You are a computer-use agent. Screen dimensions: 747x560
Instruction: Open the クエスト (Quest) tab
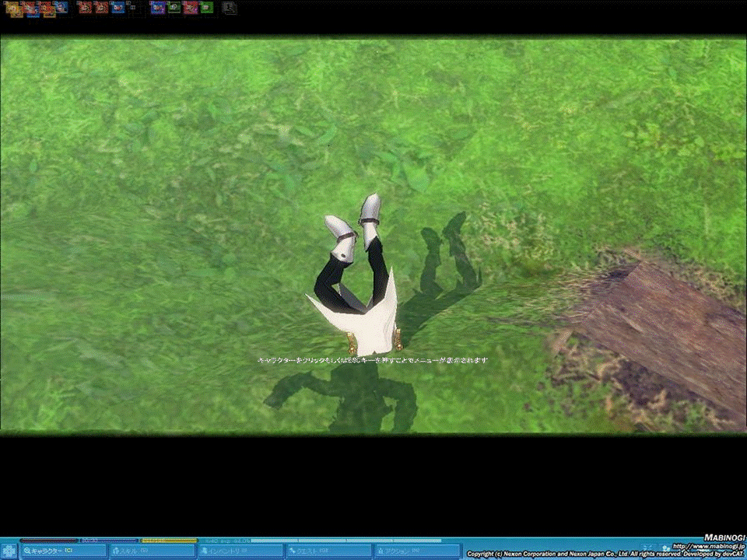(328, 551)
